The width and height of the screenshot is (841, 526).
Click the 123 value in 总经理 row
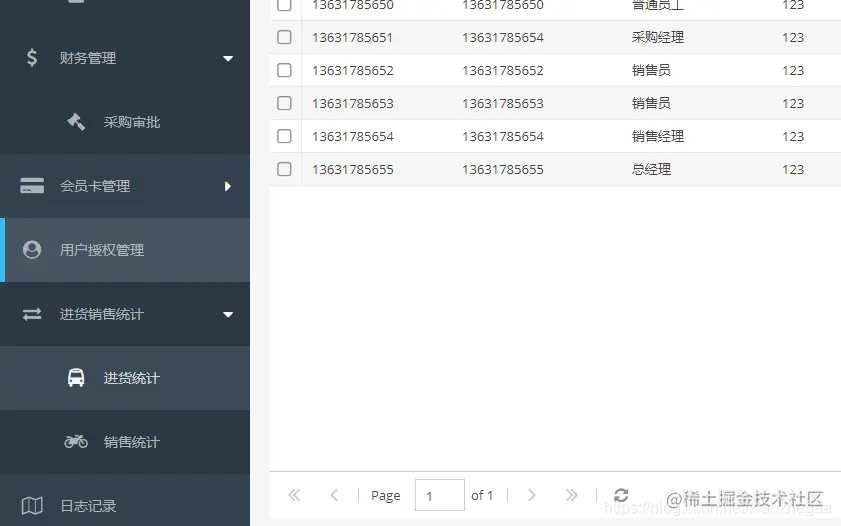(793, 169)
